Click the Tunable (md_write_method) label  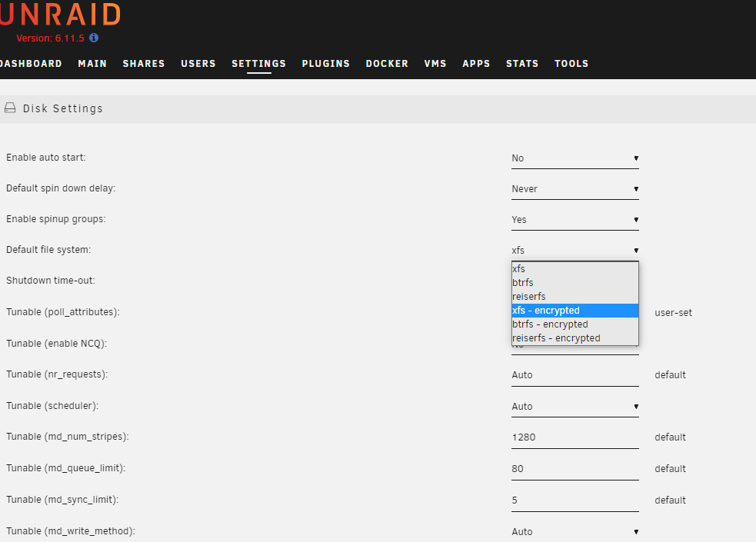pyautogui.click(x=71, y=531)
